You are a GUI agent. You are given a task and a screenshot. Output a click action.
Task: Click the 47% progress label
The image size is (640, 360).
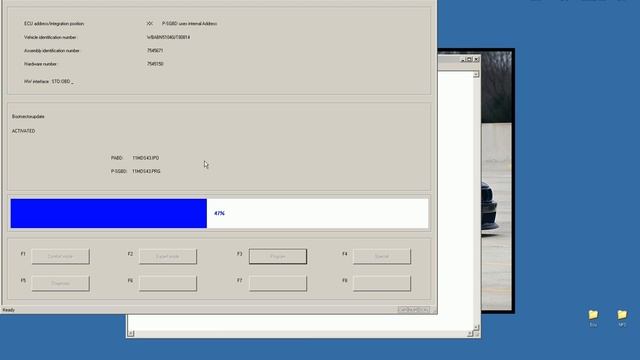click(x=220, y=213)
